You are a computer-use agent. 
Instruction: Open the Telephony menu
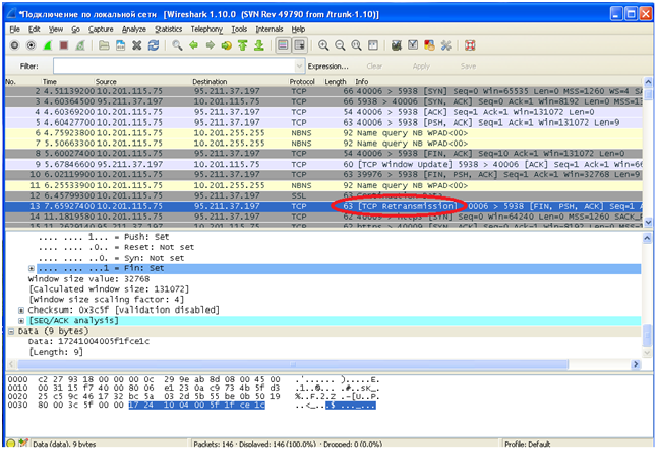coord(207,29)
